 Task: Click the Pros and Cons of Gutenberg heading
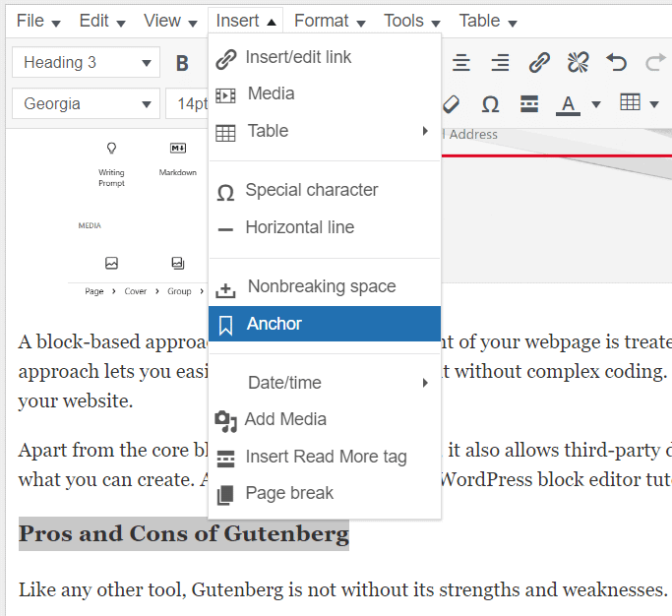184,533
